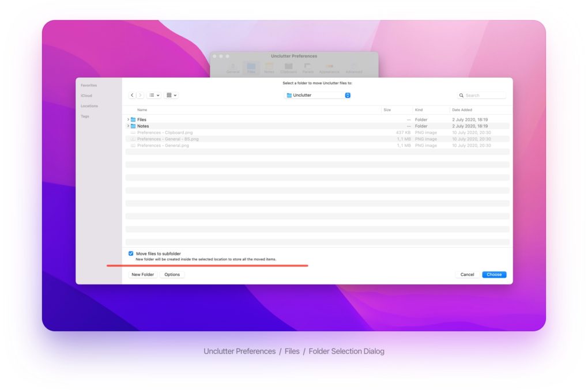Switch to the General preferences tab
Image resolution: width=588 pixels, height=390 pixels.
click(233, 66)
